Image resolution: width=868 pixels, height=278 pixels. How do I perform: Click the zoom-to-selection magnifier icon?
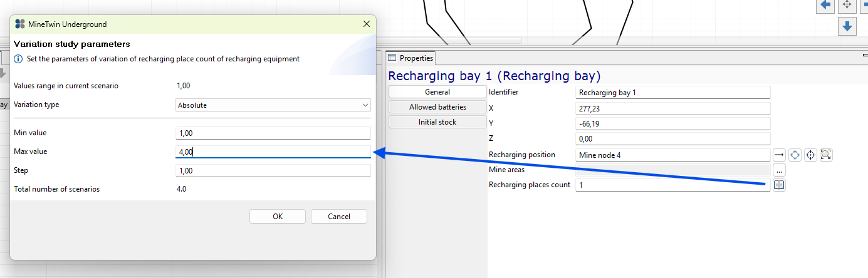click(x=825, y=155)
